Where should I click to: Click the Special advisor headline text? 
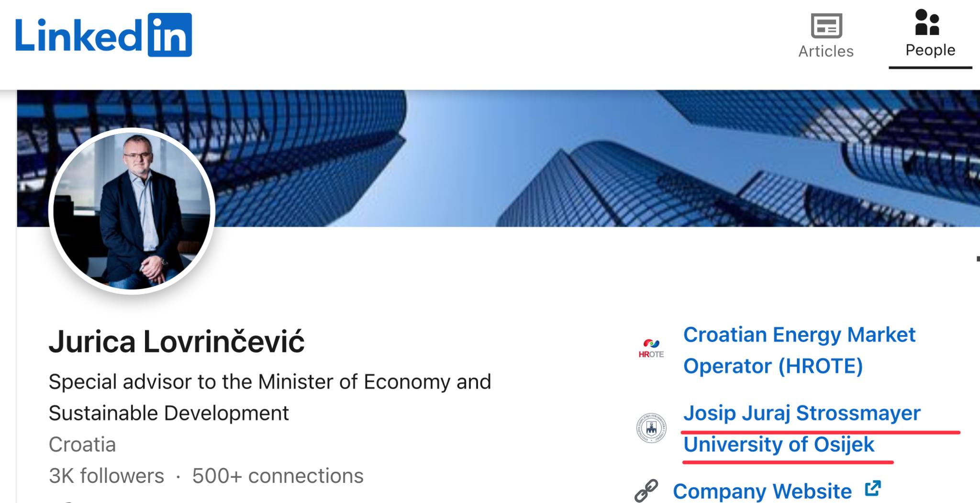point(269,397)
